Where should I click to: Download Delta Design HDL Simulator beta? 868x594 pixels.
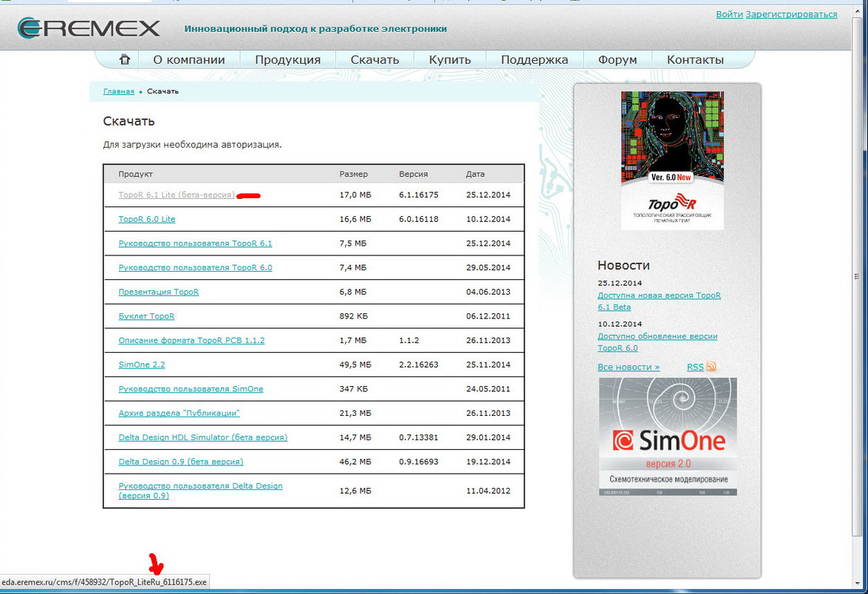(x=203, y=438)
